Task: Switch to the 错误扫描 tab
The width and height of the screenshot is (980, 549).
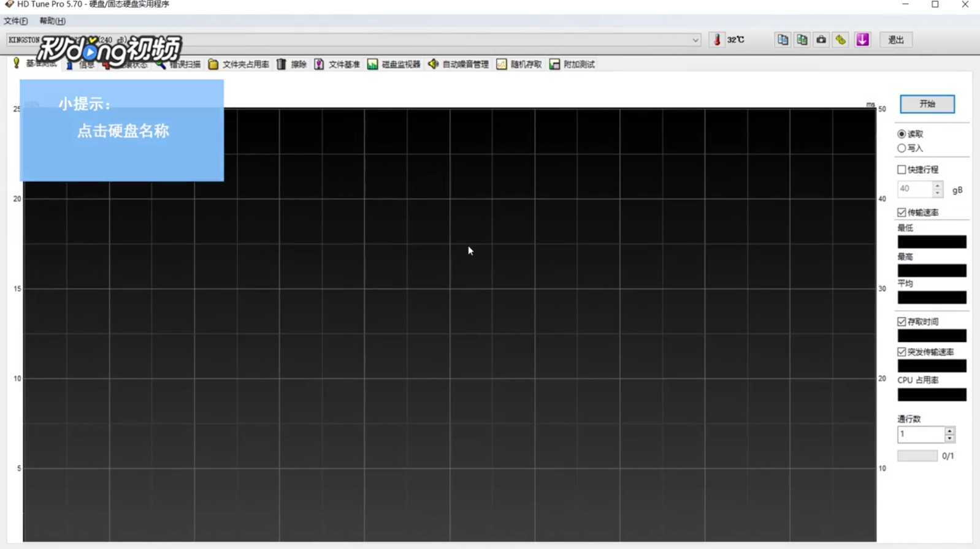Action: point(178,64)
